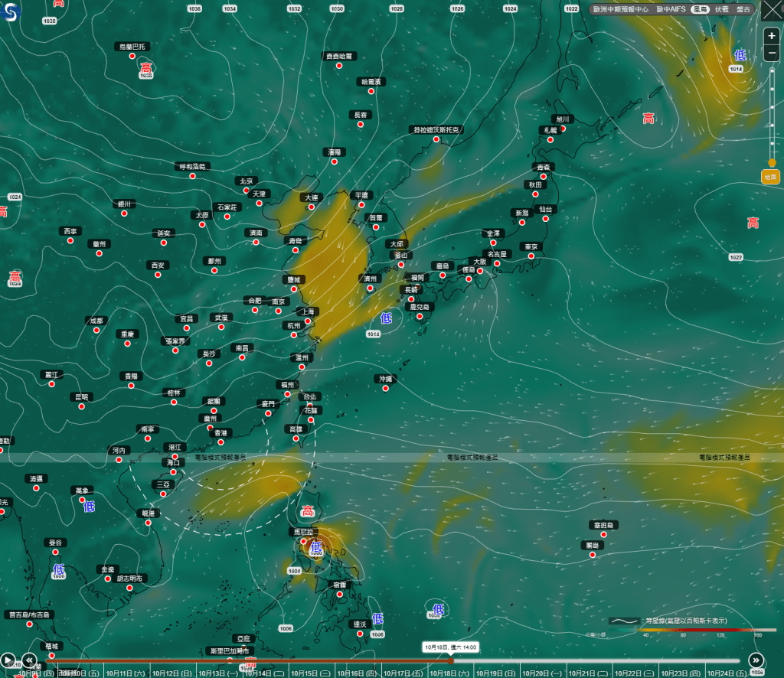Choose the 盤古 model tab

pyautogui.click(x=743, y=9)
